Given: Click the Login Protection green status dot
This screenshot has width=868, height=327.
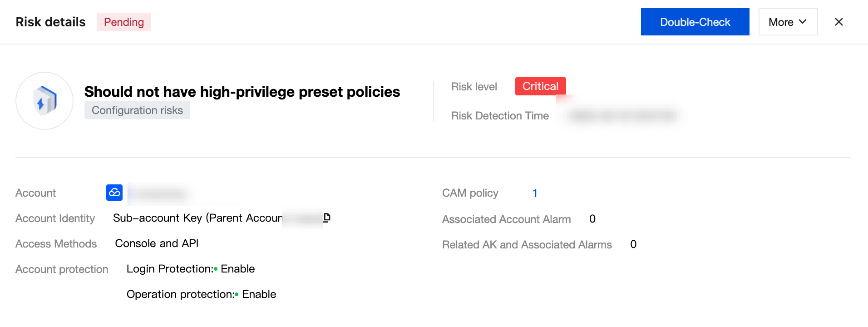Looking at the screenshot, I should tap(216, 269).
